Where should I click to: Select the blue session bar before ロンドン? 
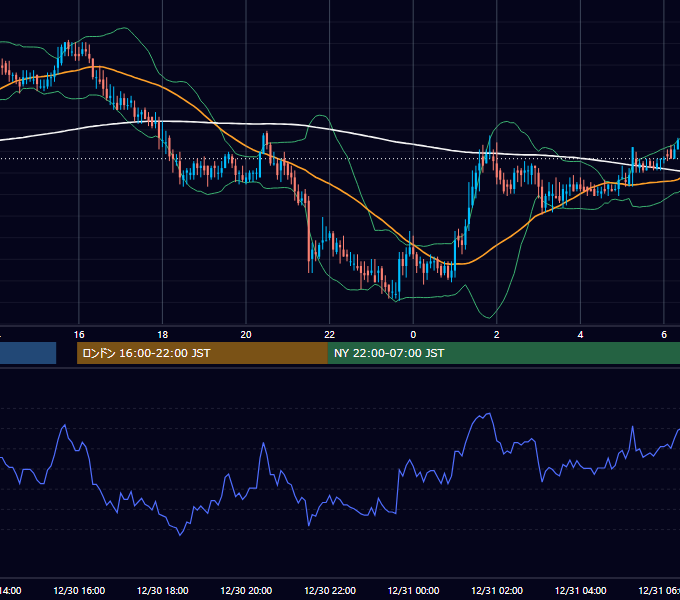pyautogui.click(x=28, y=353)
